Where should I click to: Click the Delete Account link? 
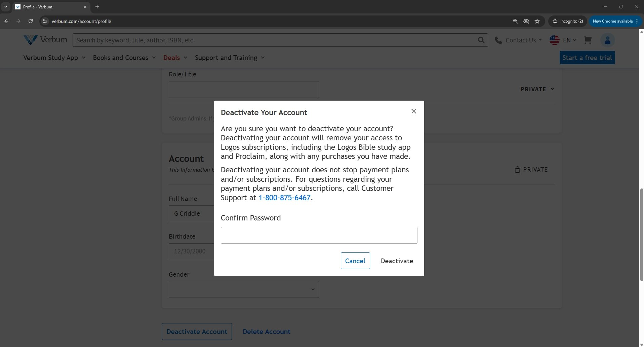tap(267, 332)
